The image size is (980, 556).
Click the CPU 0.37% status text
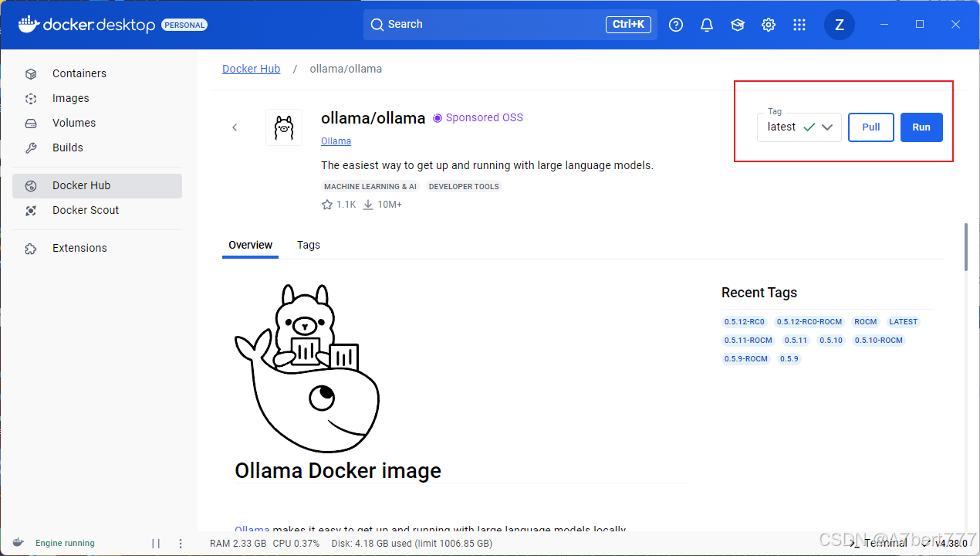(296, 544)
